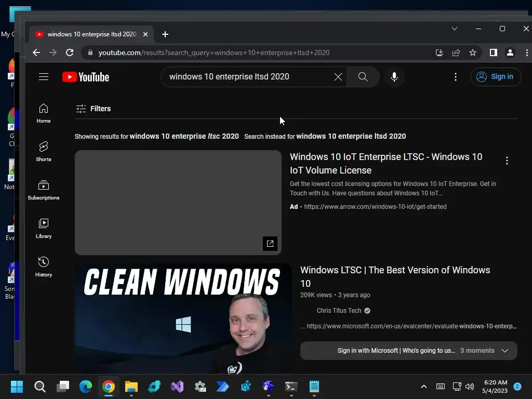Open clock showing 6:20 AM

(x=495, y=387)
